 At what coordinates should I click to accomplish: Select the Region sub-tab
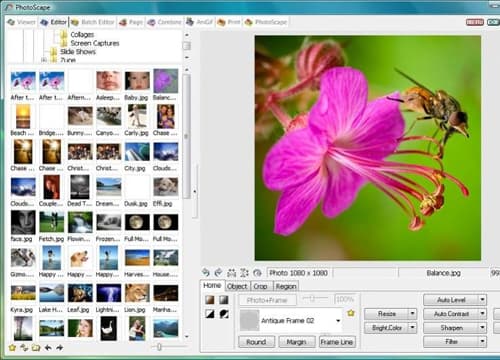[x=286, y=286]
